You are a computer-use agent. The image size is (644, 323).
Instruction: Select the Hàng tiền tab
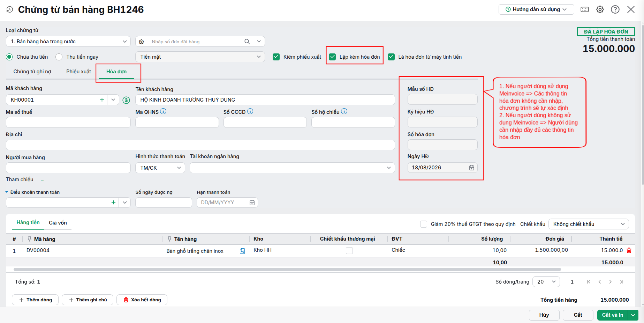pos(28,222)
